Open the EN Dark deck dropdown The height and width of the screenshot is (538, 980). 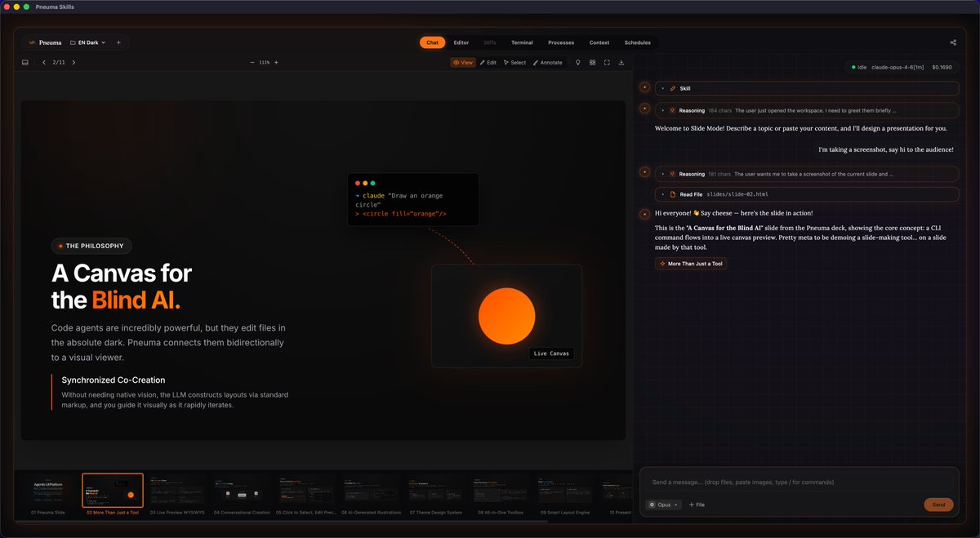(x=87, y=42)
